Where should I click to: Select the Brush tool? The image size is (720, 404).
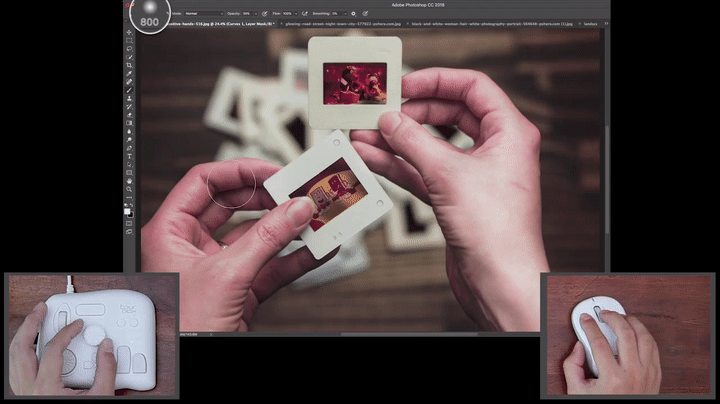point(129,90)
